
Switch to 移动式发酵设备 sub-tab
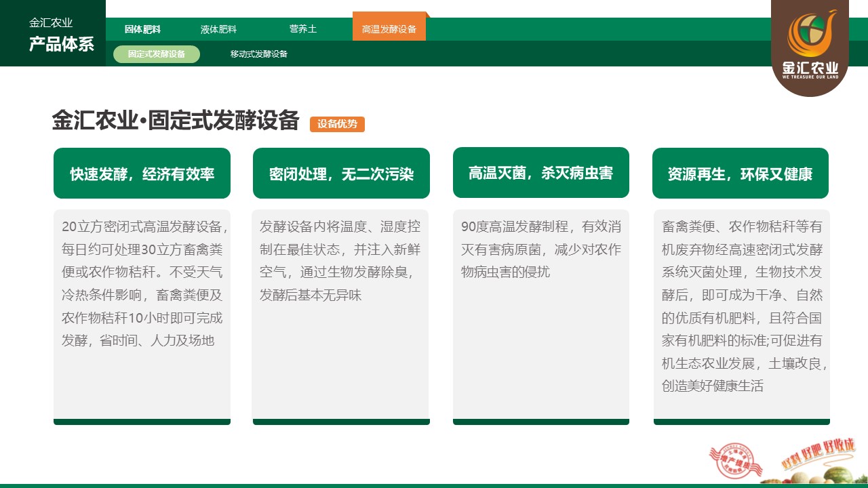(x=259, y=54)
